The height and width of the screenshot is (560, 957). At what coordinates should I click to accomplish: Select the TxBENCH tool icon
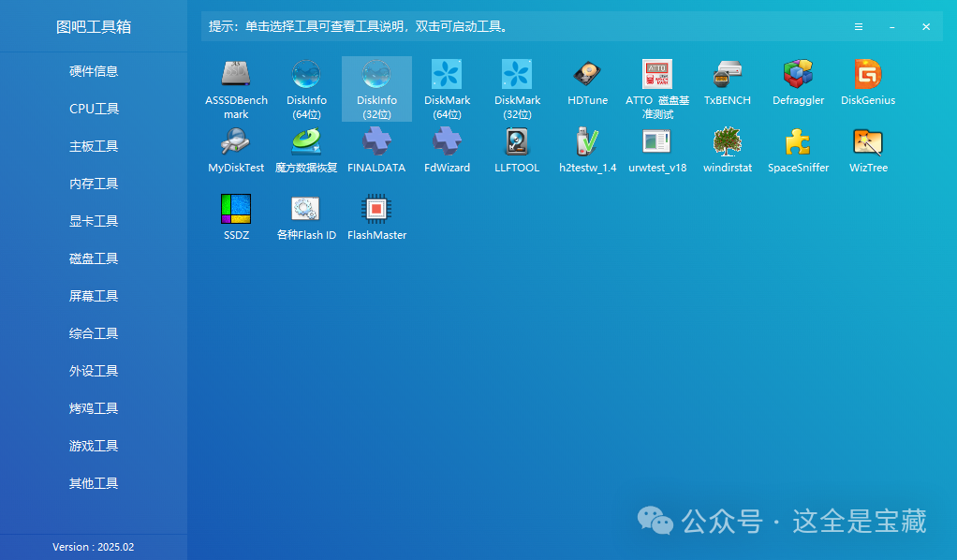pyautogui.click(x=728, y=74)
